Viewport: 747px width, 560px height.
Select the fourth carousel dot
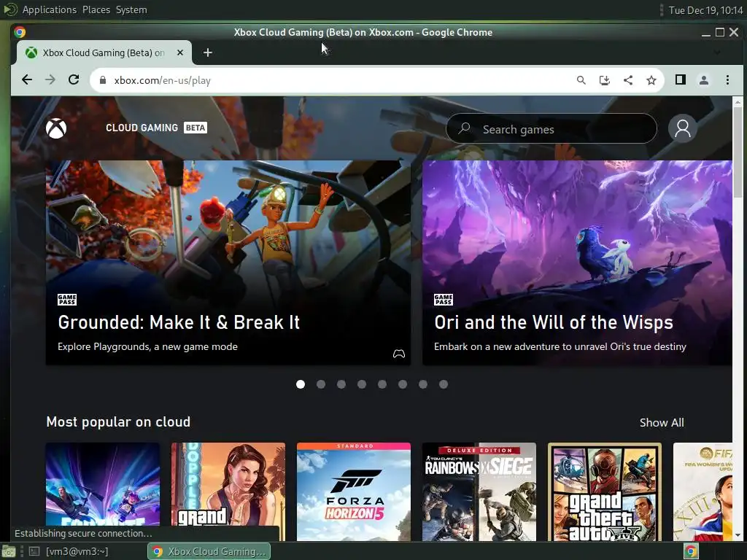pyautogui.click(x=362, y=384)
